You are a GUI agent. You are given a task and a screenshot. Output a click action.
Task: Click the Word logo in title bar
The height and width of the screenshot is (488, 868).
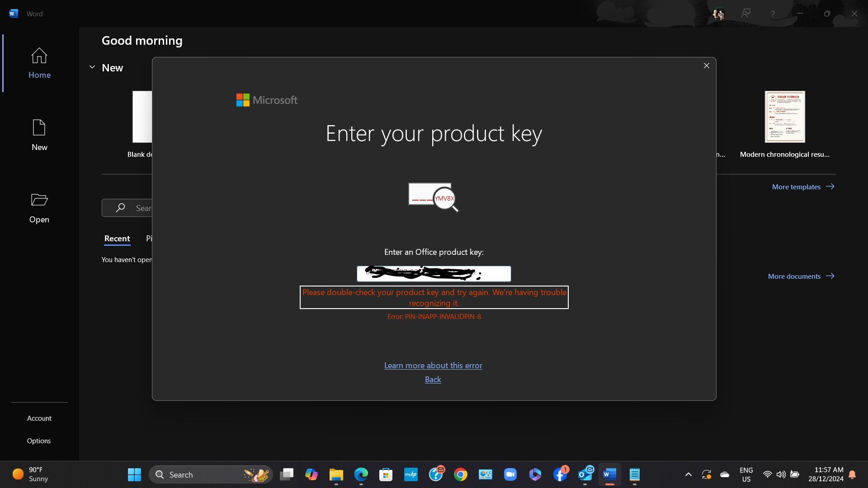point(14,14)
